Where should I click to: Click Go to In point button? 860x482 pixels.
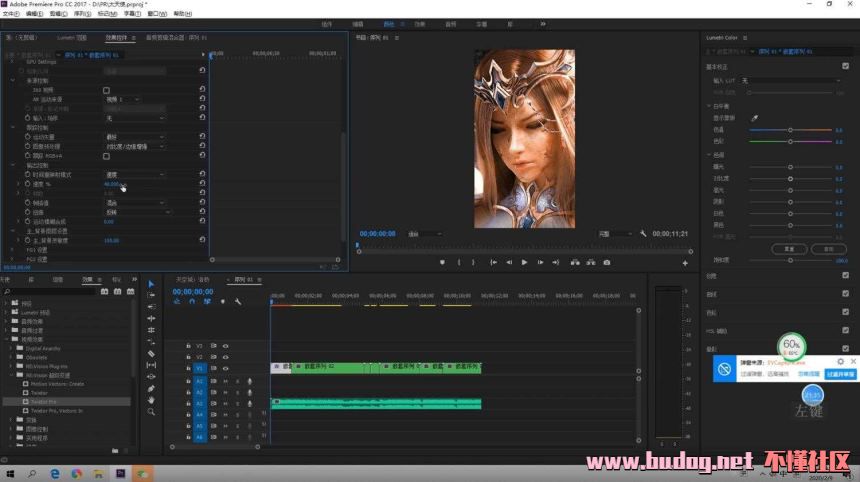point(494,263)
